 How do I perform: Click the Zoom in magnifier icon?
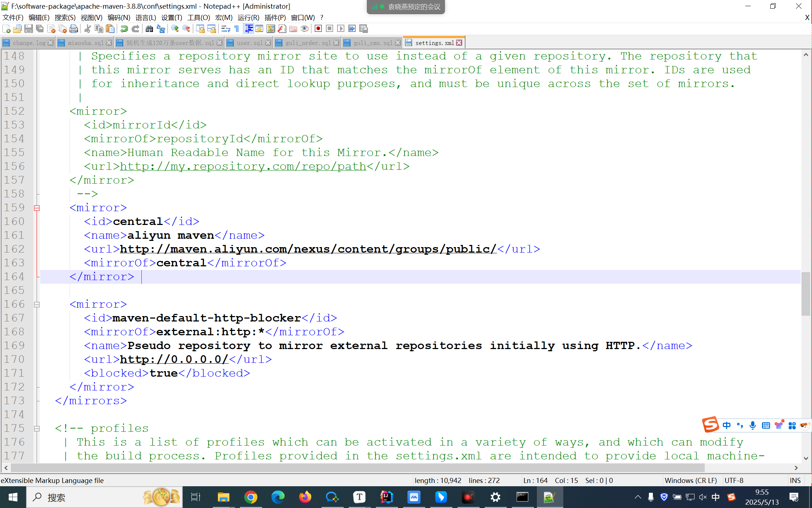(175, 29)
